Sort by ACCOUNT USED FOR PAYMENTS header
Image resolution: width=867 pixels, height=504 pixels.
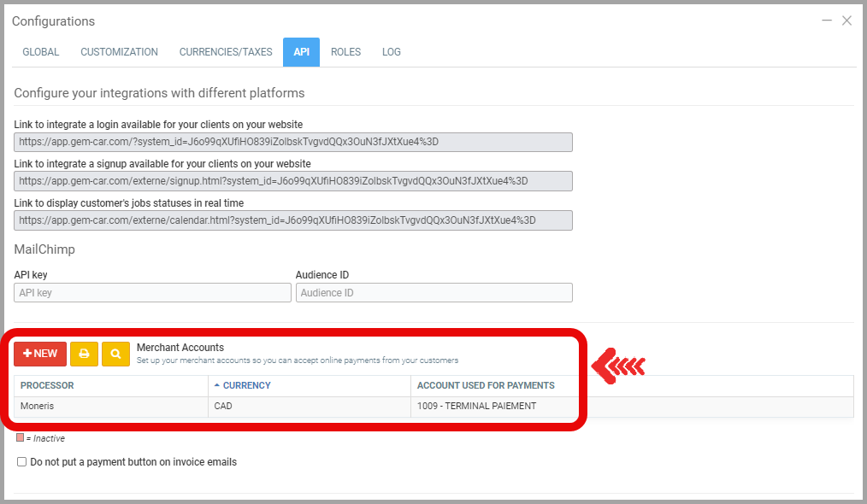486,385
